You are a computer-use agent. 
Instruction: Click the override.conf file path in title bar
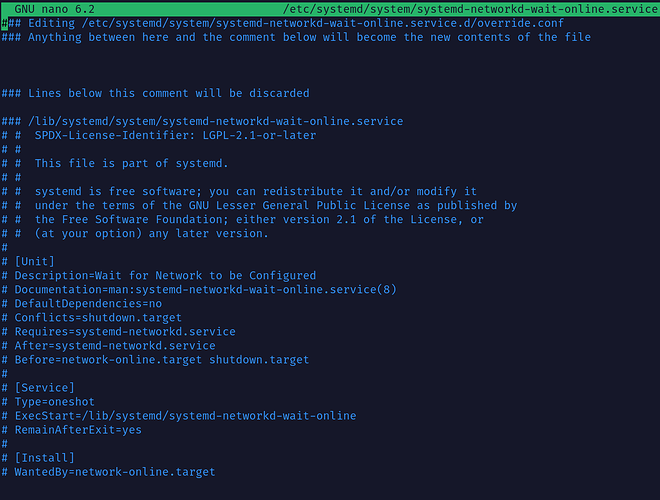[x=469, y=8]
